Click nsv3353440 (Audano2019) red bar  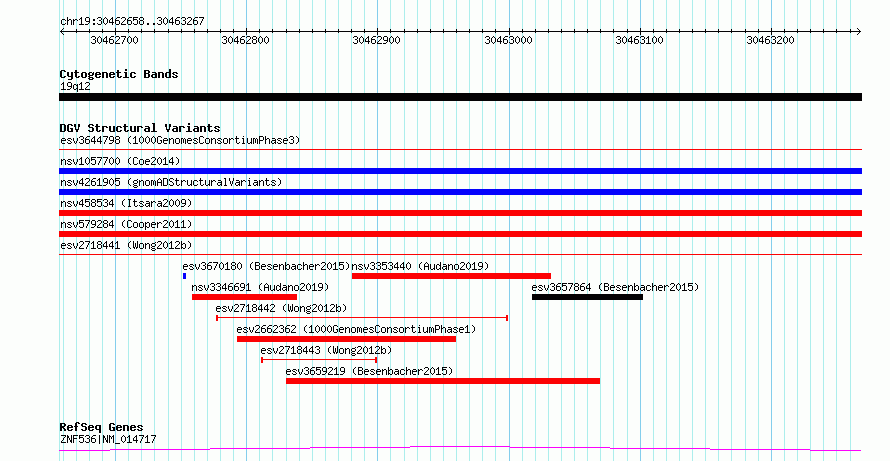[x=451, y=276]
